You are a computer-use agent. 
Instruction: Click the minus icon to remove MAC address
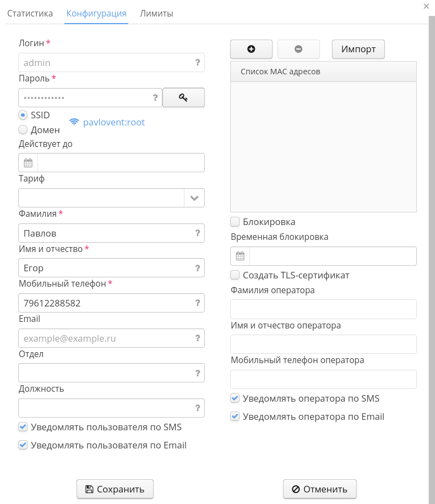click(298, 49)
